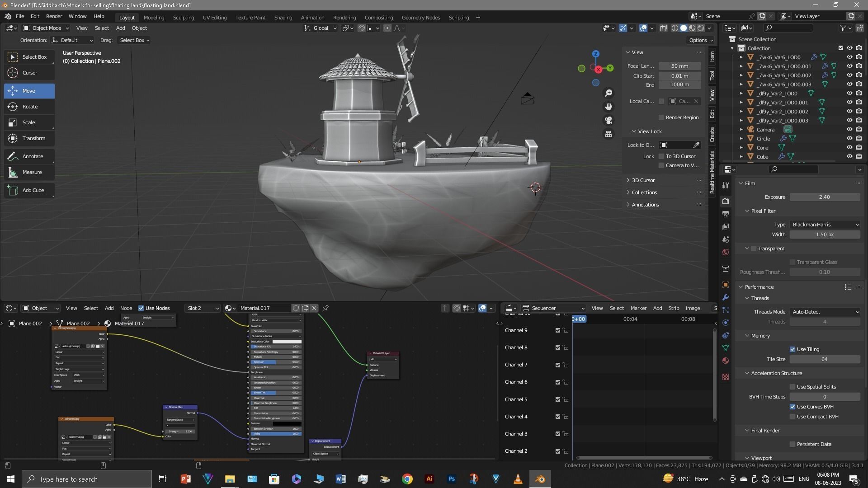Open Global transform orientation dropdown

[321, 28]
